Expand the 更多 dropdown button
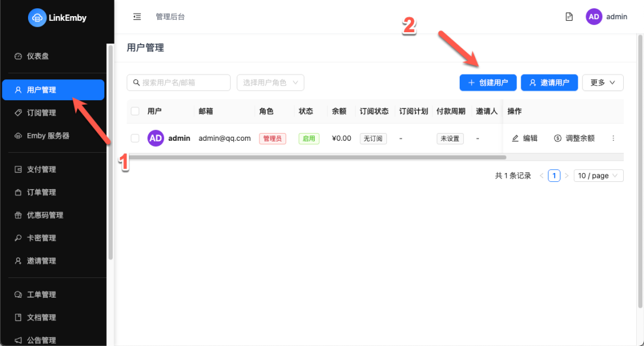This screenshot has width=644, height=346. (602, 82)
